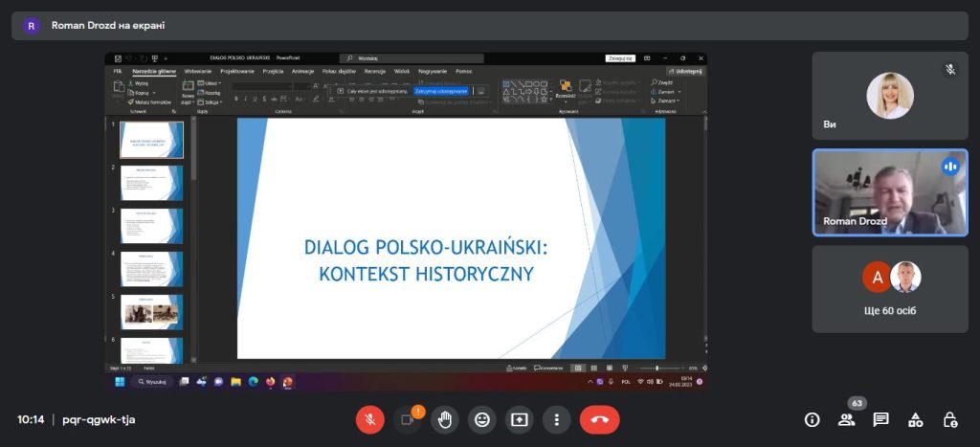Switch to the Wstawianie ribbon tab
Viewport: 980px width, 447px height.
pos(198,71)
